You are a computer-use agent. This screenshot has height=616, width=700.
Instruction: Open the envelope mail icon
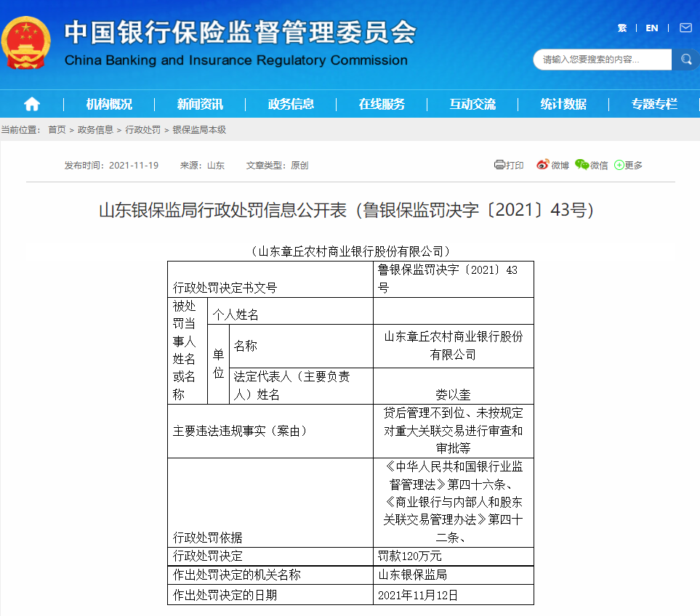[685, 28]
